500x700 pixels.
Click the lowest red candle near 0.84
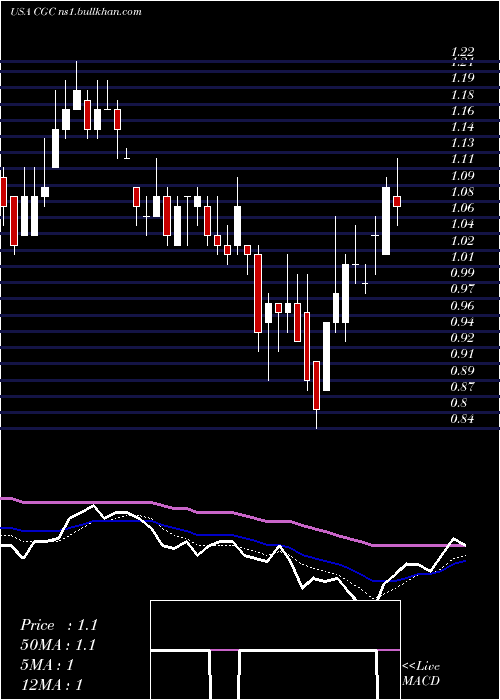click(317, 385)
